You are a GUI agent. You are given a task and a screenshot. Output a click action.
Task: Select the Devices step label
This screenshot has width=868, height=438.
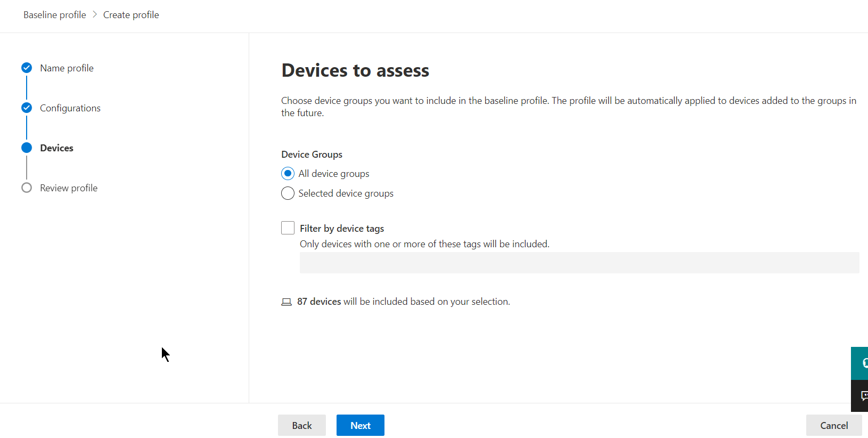56,148
